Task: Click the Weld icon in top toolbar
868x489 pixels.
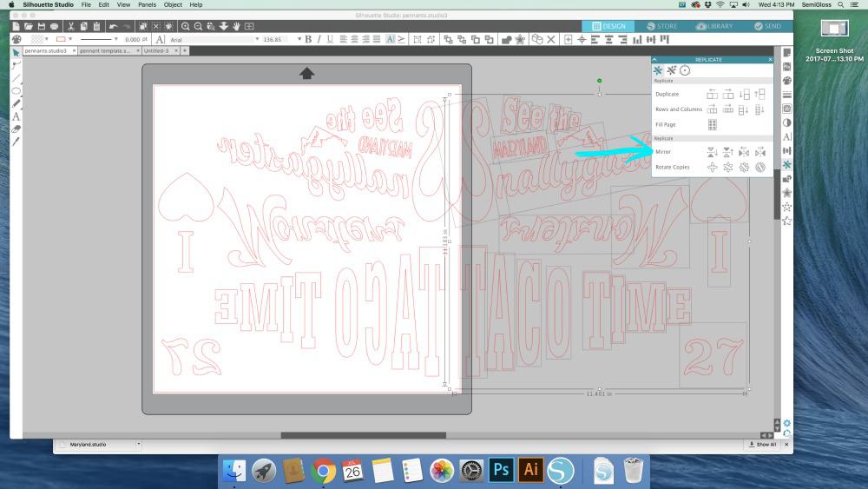Action: click(507, 39)
